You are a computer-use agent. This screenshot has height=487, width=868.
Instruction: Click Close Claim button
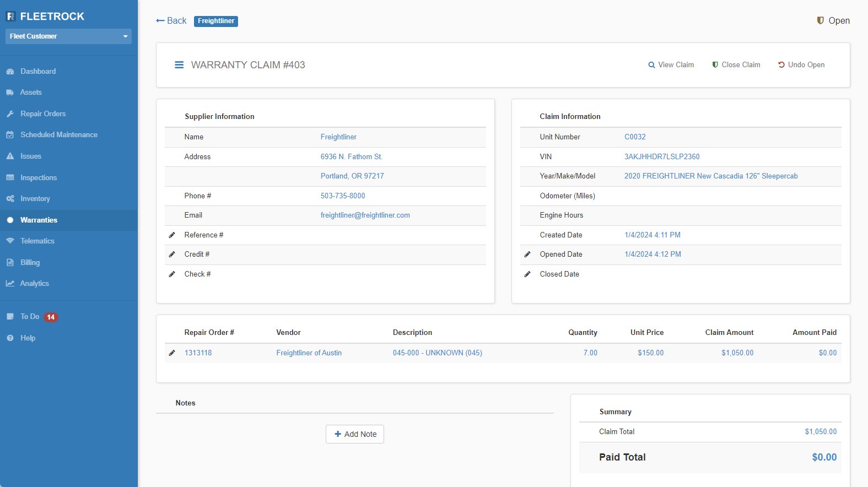pyautogui.click(x=736, y=65)
